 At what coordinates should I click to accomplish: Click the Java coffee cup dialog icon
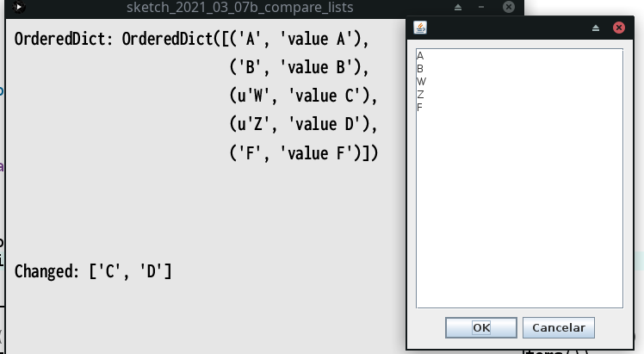[420, 28]
